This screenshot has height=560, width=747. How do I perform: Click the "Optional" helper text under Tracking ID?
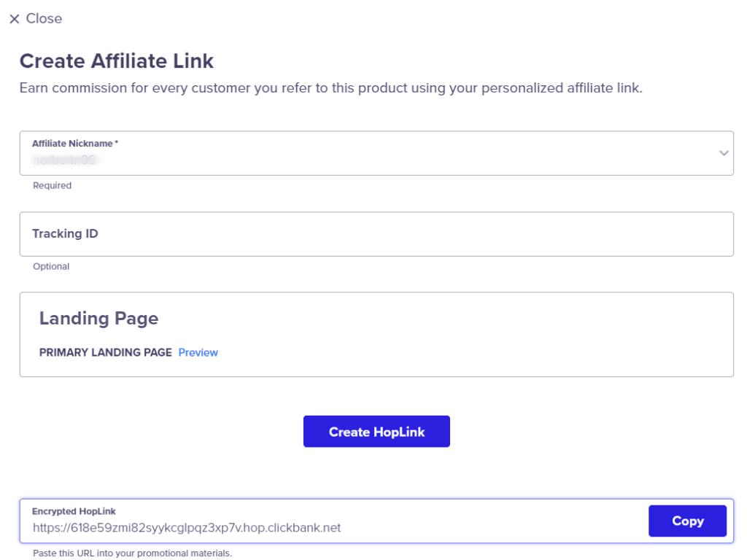pyautogui.click(x=51, y=267)
